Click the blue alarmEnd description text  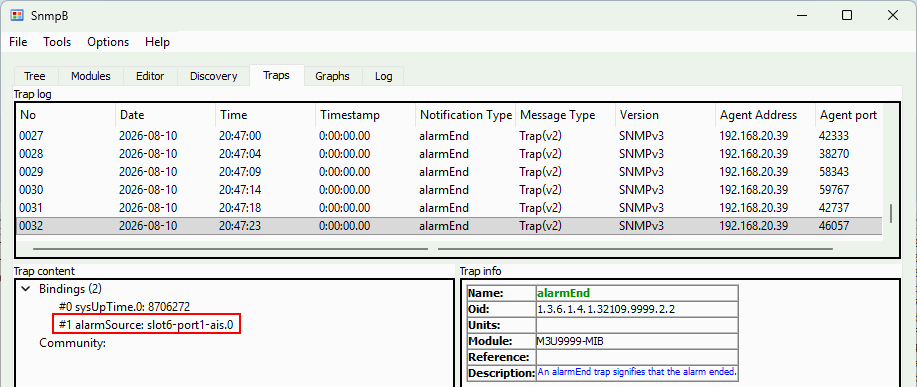pyautogui.click(x=637, y=372)
